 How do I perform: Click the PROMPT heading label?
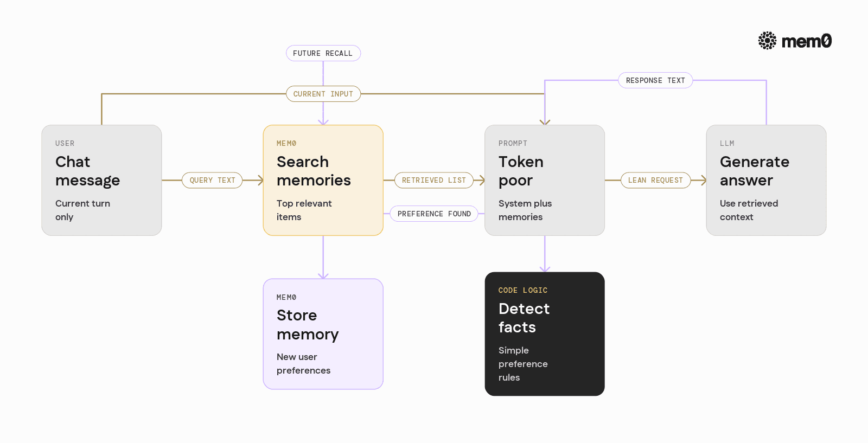pos(513,144)
